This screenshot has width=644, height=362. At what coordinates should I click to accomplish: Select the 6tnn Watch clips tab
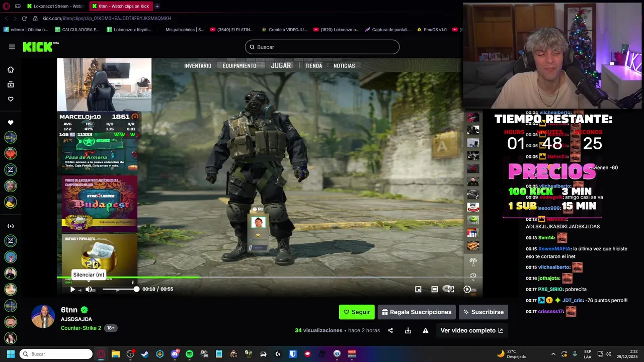click(x=121, y=6)
